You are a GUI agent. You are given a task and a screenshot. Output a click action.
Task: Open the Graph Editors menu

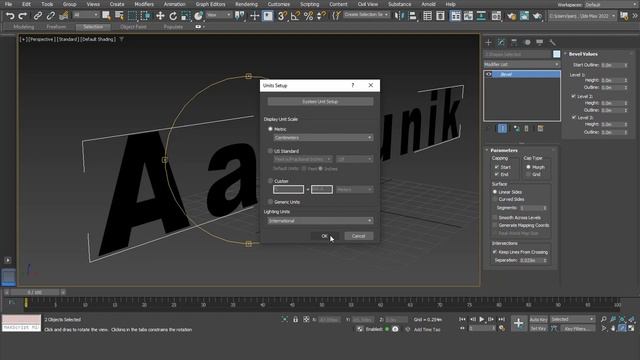[211, 4]
